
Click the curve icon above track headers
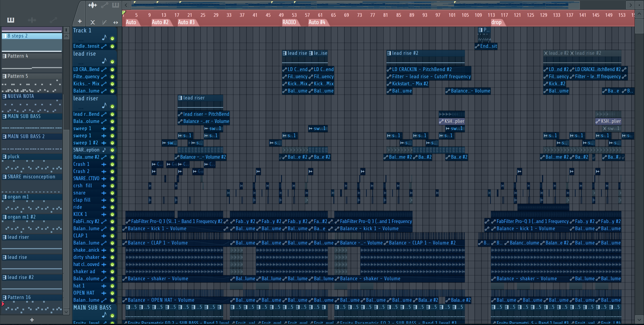click(x=104, y=22)
